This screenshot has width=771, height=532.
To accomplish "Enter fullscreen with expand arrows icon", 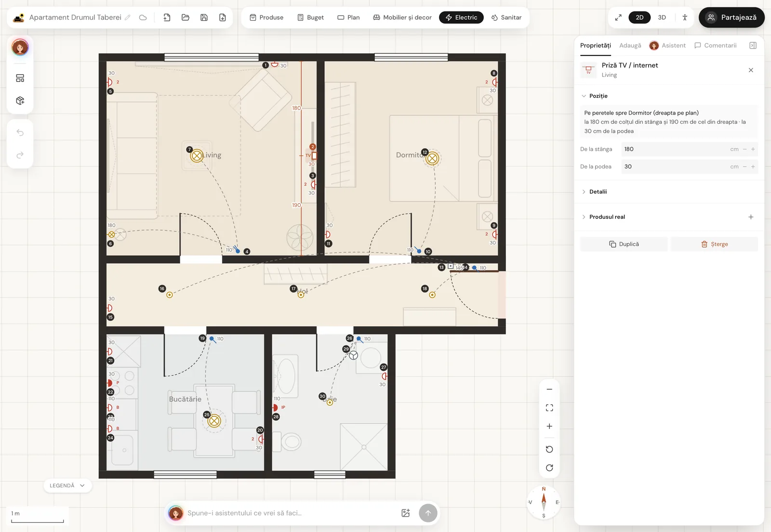I will tap(618, 17).
